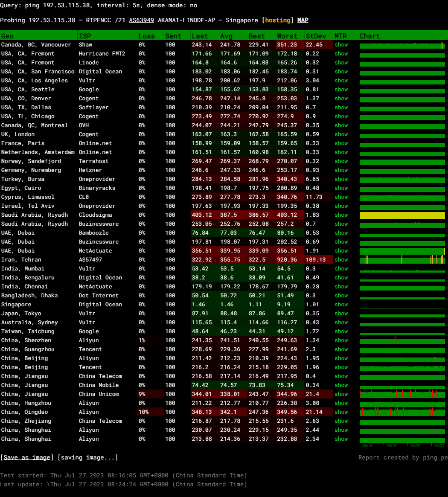Click the Shenzhen Aliyun chart with red spike
The image size is (448, 497).
click(x=402, y=340)
